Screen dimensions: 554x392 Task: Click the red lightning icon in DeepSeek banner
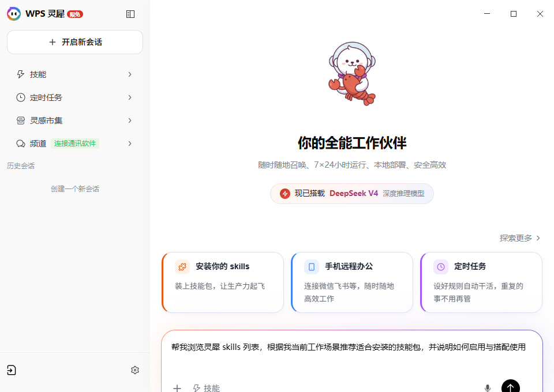[x=285, y=194]
